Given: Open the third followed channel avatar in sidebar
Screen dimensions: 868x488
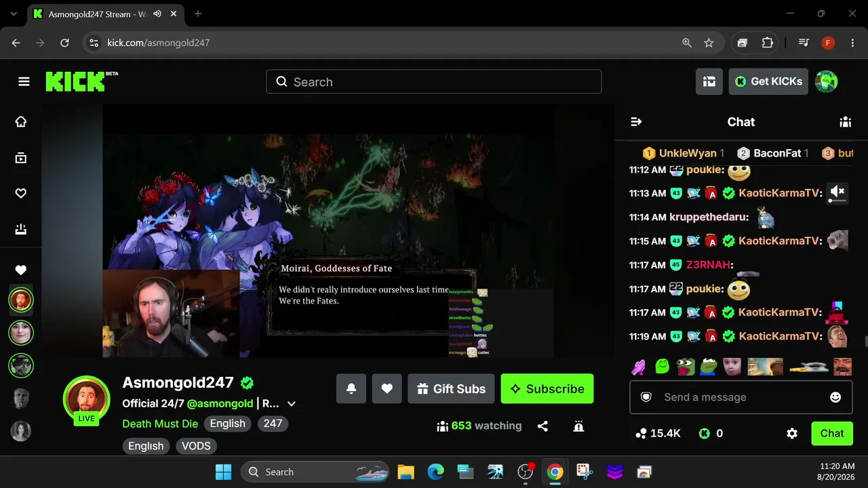Looking at the screenshot, I should pyautogui.click(x=21, y=366).
